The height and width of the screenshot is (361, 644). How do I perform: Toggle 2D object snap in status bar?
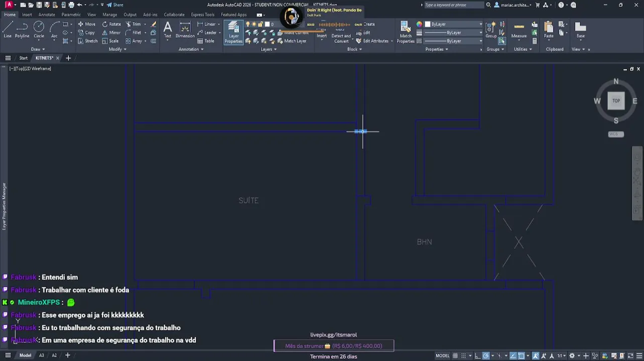coord(522,355)
